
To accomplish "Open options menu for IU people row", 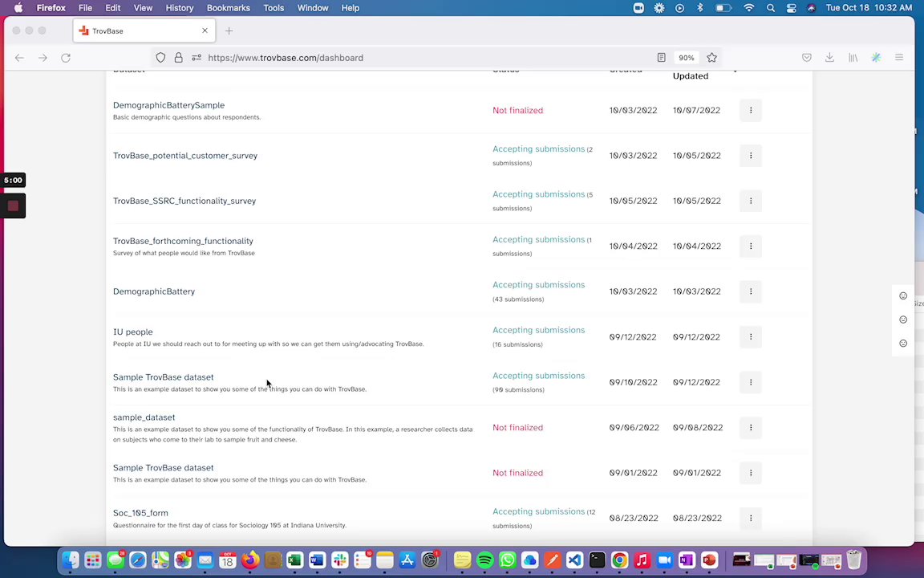I will (x=751, y=337).
